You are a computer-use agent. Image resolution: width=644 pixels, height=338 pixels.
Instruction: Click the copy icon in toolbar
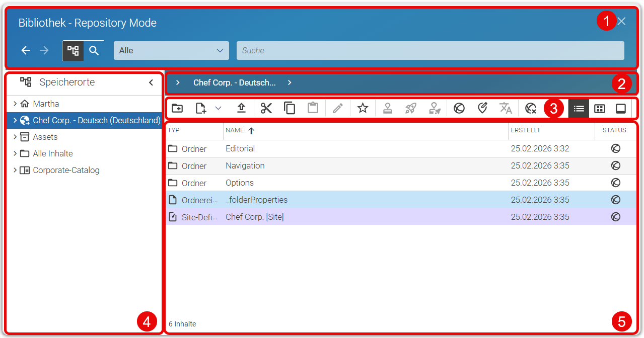tap(290, 108)
